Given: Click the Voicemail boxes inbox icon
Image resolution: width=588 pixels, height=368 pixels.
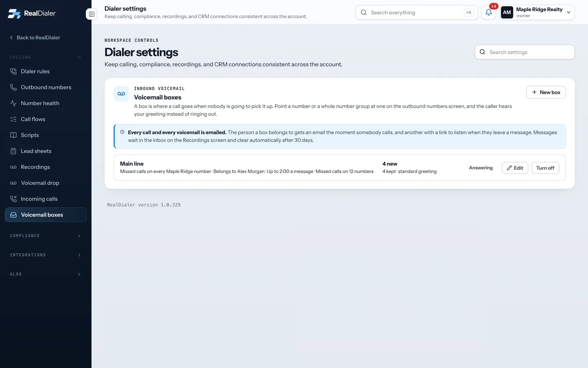Looking at the screenshot, I should [13, 215].
